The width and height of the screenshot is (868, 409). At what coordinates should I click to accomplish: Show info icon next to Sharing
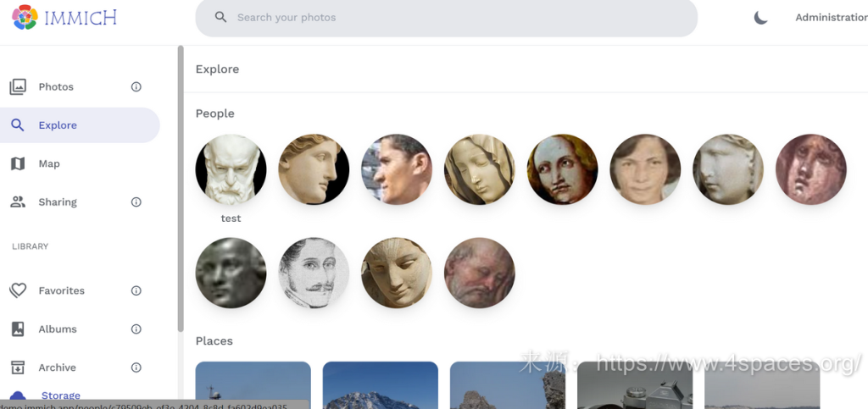click(136, 202)
